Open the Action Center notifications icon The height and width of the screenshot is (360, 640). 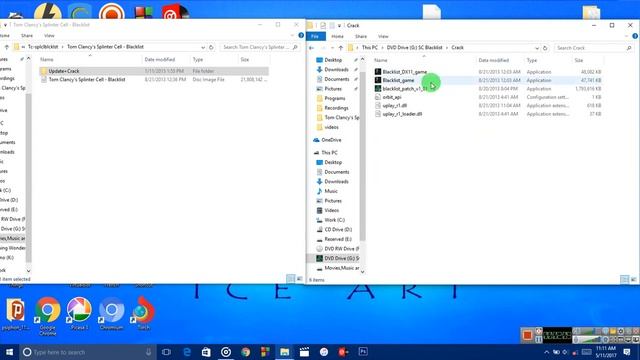tap(627, 352)
